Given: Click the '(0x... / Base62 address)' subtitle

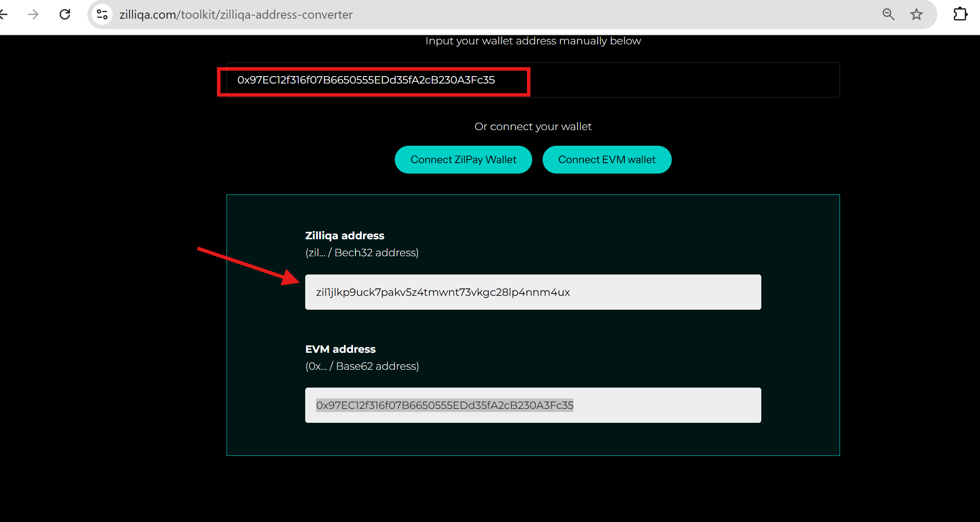Looking at the screenshot, I should 362,366.
